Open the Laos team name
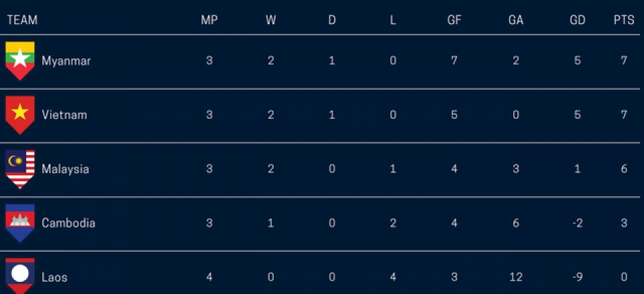The width and height of the screenshot is (644, 294). (x=54, y=277)
